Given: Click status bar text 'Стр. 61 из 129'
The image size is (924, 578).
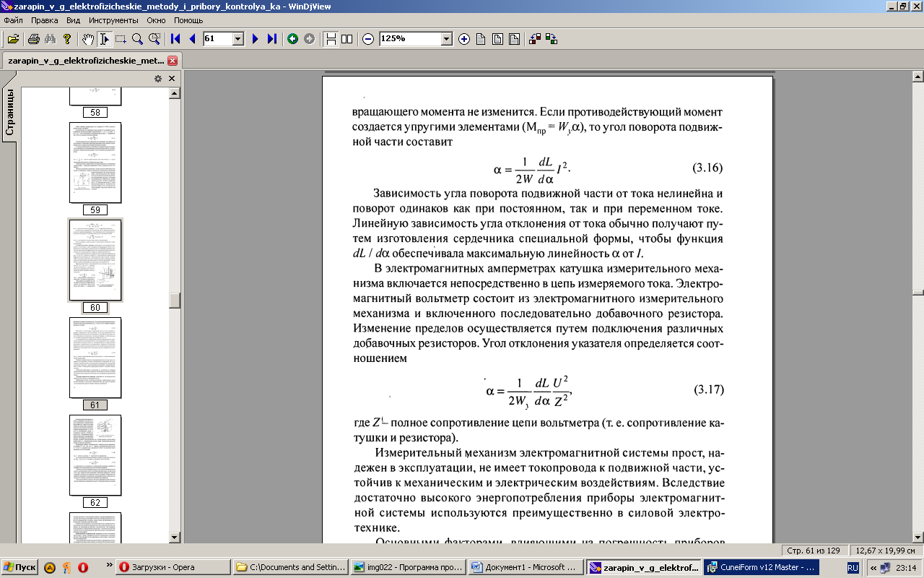Looking at the screenshot, I should (816, 550).
